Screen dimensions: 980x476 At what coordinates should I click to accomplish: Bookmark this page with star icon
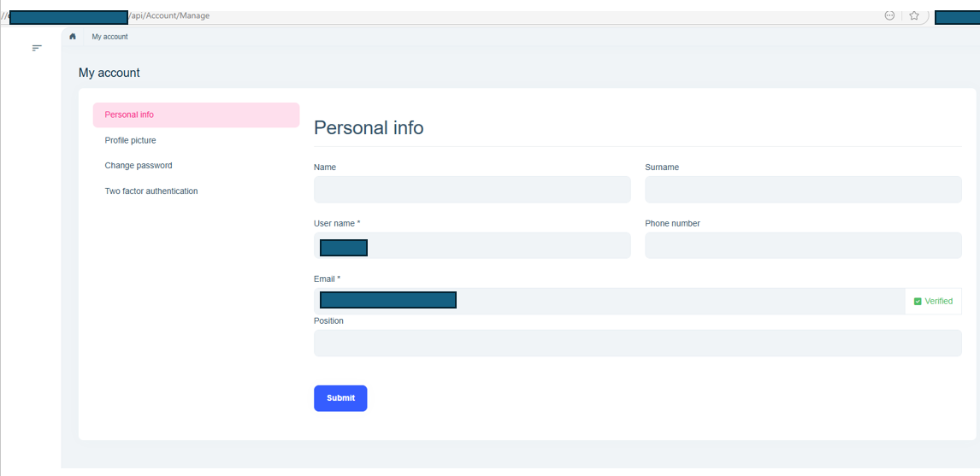tap(914, 15)
